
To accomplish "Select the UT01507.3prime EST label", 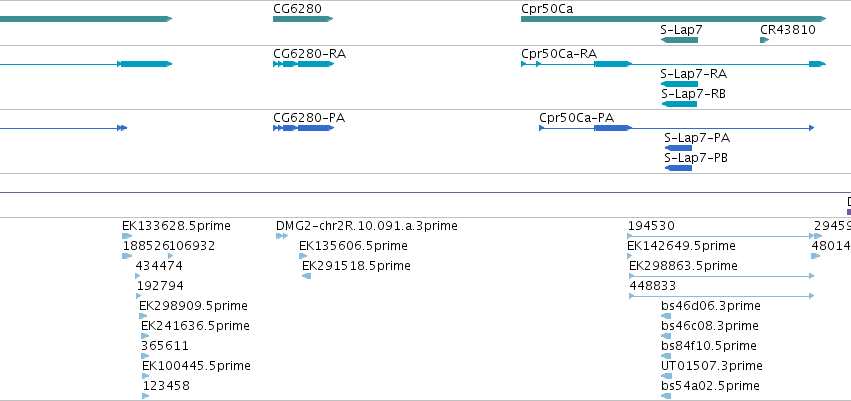I will coord(712,366).
